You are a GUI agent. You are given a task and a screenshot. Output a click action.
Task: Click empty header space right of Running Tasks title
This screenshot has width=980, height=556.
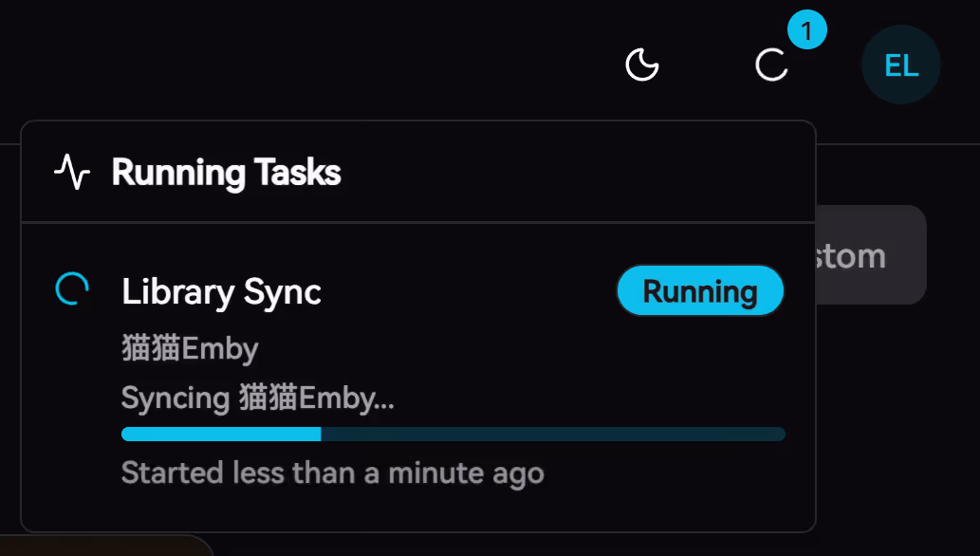pyautogui.click(x=569, y=173)
